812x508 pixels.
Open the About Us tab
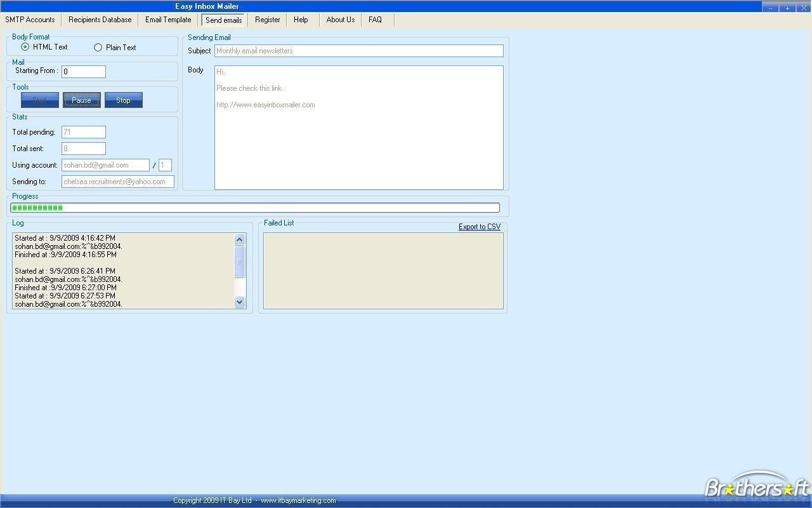341,20
